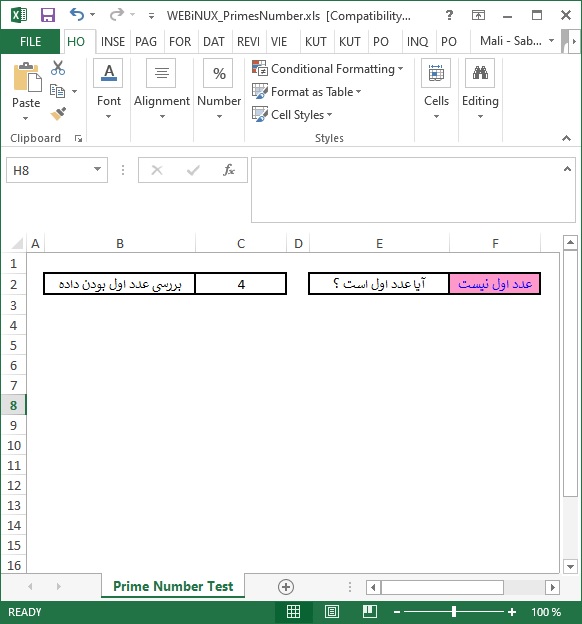Open the Name Box dropdown arrow
Viewport: 582px width, 624px height.
97,169
